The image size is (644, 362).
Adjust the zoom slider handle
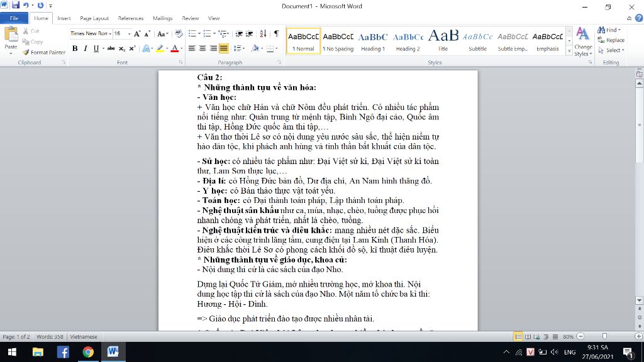[604, 336]
